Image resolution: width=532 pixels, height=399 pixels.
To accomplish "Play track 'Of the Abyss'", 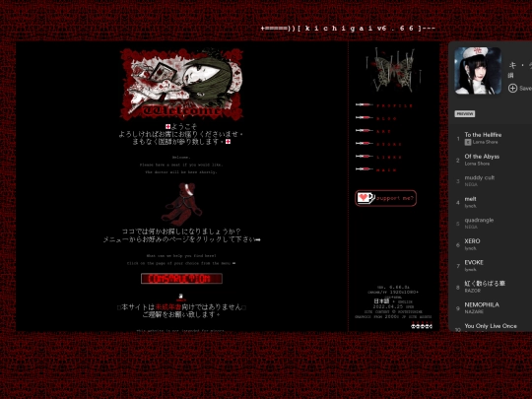I will coord(482,157).
